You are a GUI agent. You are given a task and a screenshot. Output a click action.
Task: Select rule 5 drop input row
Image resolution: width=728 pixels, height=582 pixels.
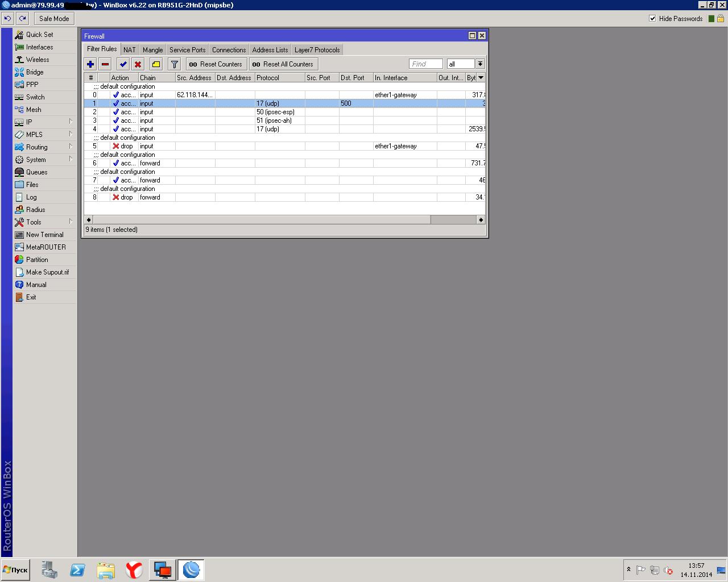[x=284, y=146]
